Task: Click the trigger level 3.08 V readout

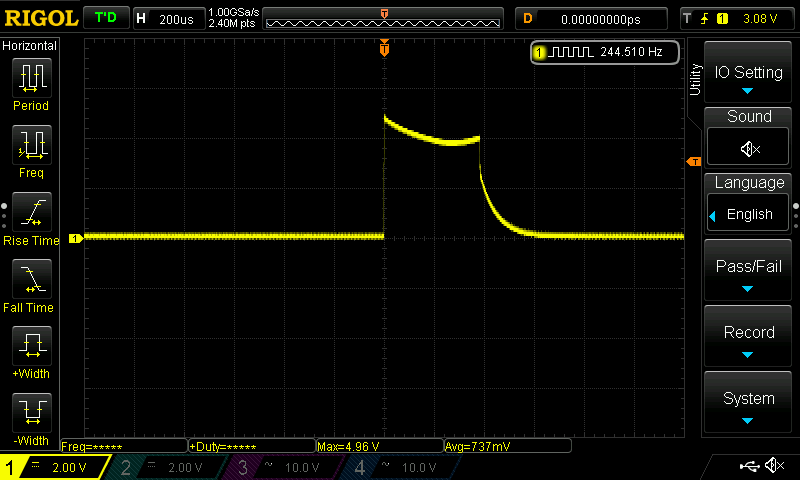Action: coord(760,19)
